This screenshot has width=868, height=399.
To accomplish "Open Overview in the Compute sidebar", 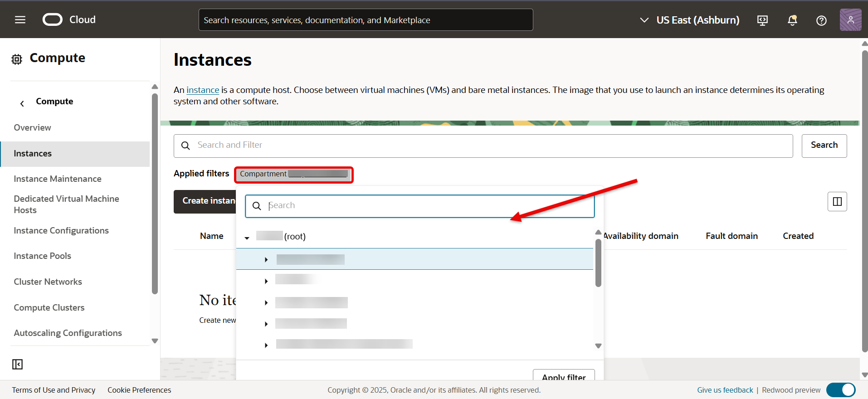I will click(x=32, y=127).
